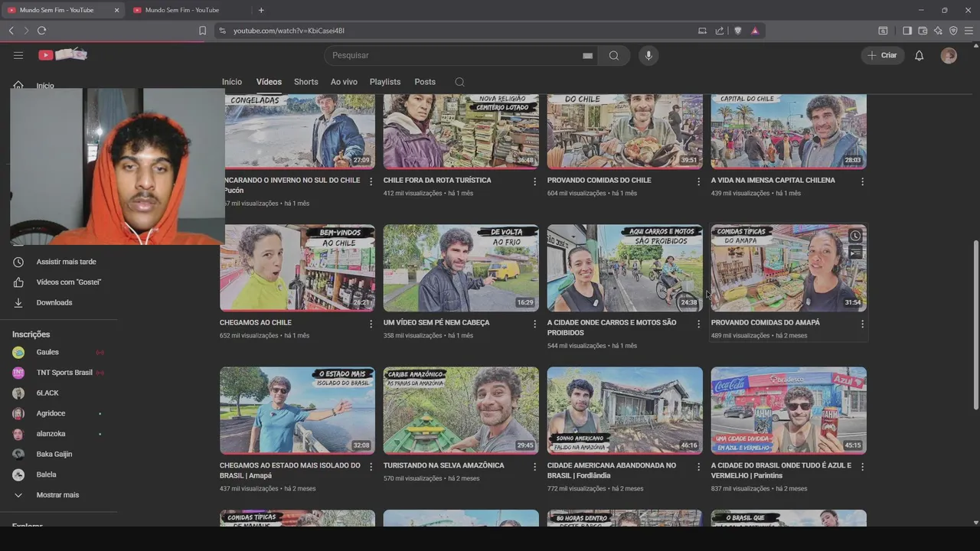Open title A CIDADE ONDE CARROS E MOTOS SÃO PROIBIDOS
This screenshot has height=551, width=980.
click(612, 328)
